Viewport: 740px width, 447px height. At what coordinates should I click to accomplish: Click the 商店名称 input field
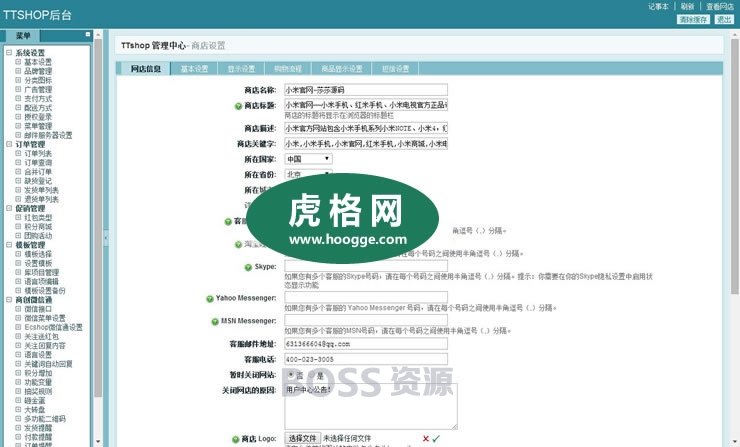[x=366, y=90]
